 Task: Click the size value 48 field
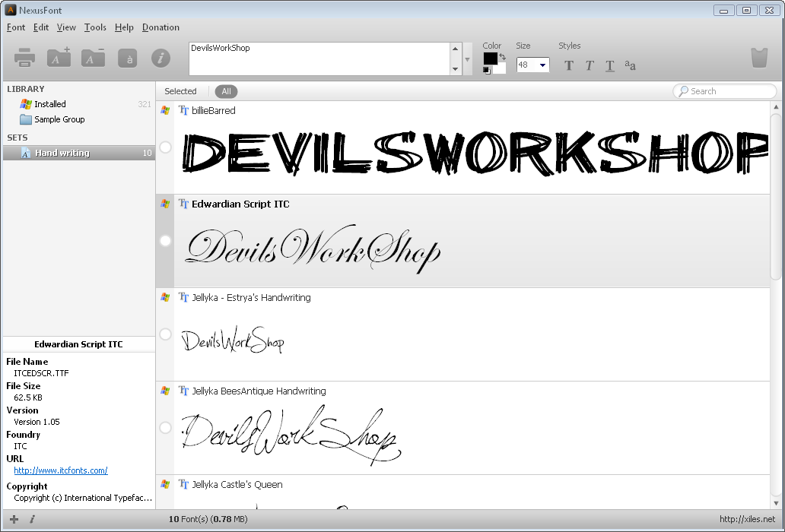[527, 65]
